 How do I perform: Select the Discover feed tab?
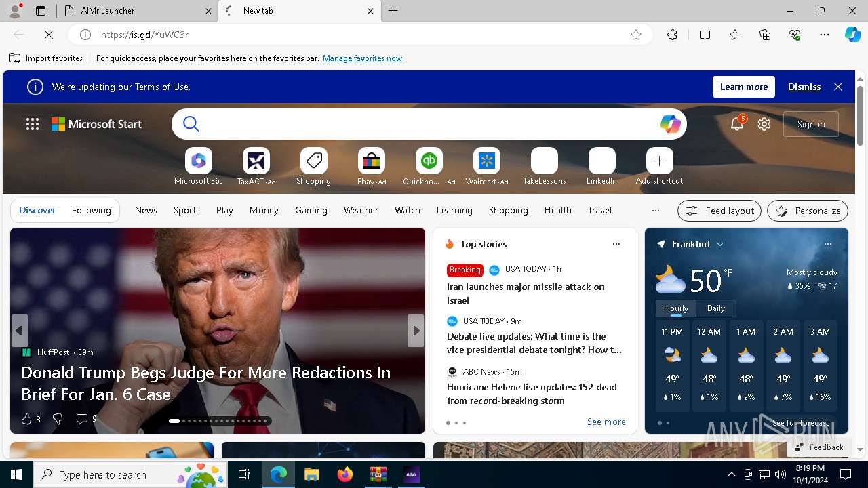(x=37, y=211)
